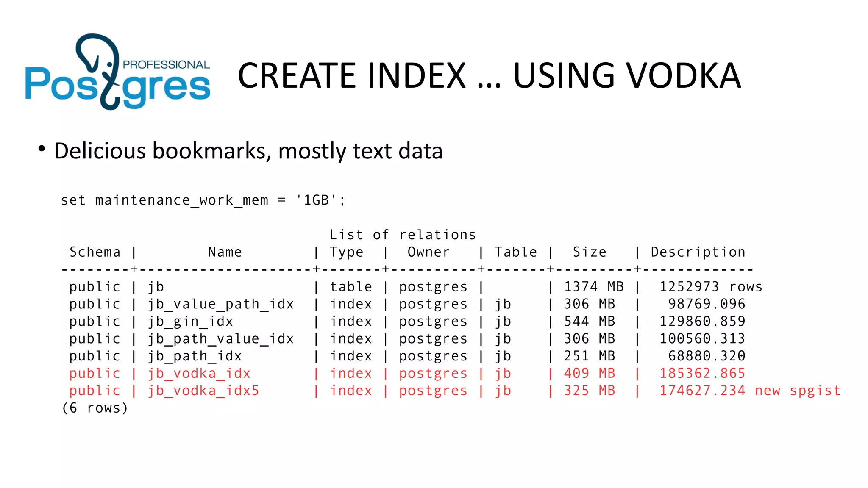Click the '325 MB' size value

[590, 391]
